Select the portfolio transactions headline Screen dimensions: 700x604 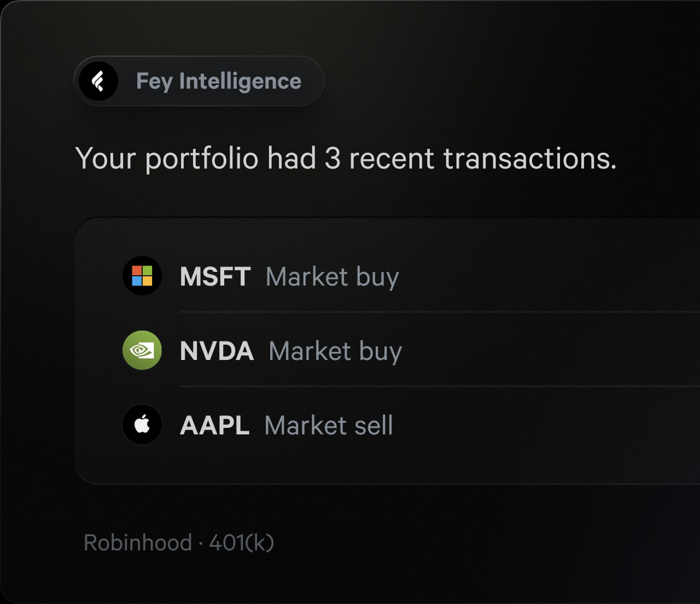tap(347, 159)
